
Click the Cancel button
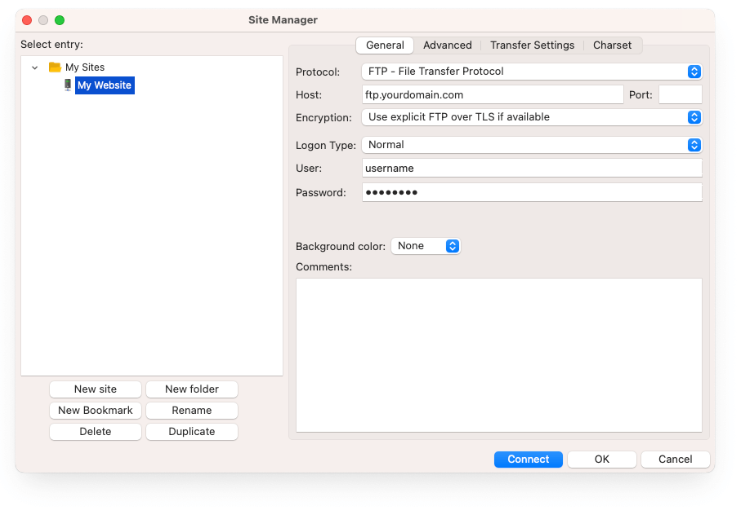click(x=675, y=459)
